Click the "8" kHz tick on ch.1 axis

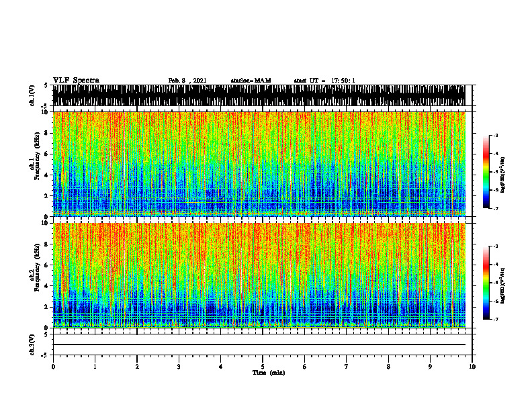pos(46,133)
